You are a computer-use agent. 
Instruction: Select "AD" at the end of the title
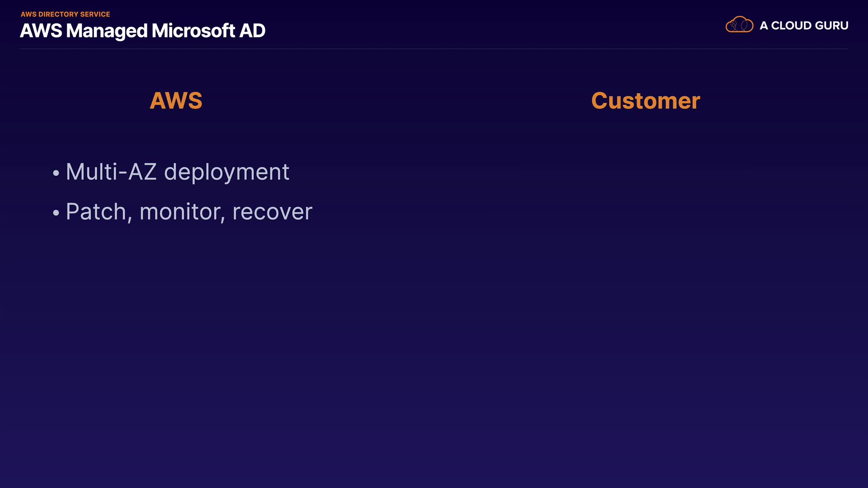[x=252, y=31]
